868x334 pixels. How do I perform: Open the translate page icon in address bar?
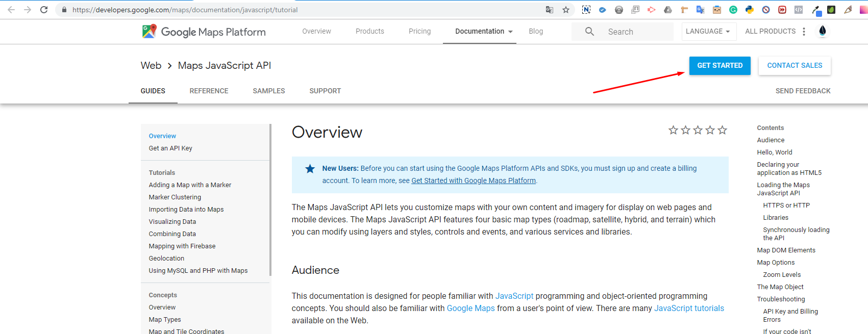[550, 10]
